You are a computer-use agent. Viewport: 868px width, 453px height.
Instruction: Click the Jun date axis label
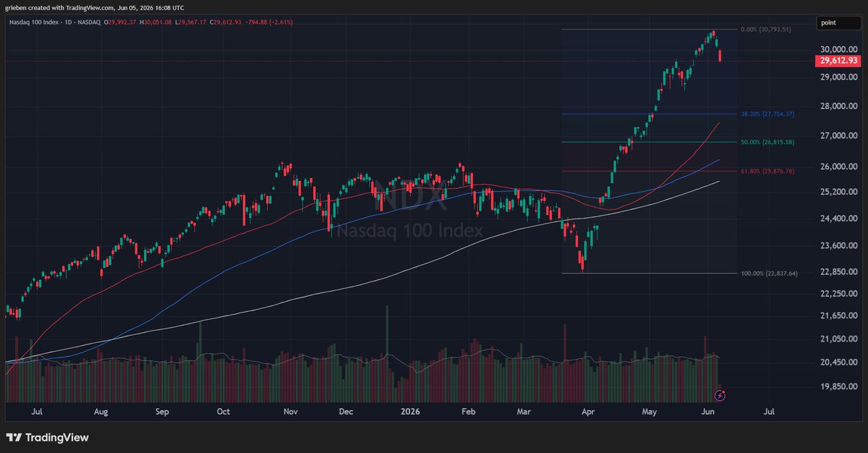(707, 412)
